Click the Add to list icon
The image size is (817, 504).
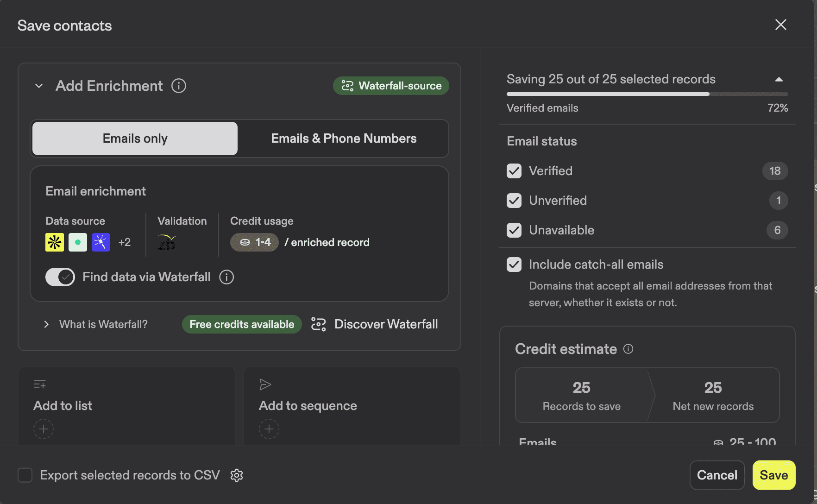(40, 384)
